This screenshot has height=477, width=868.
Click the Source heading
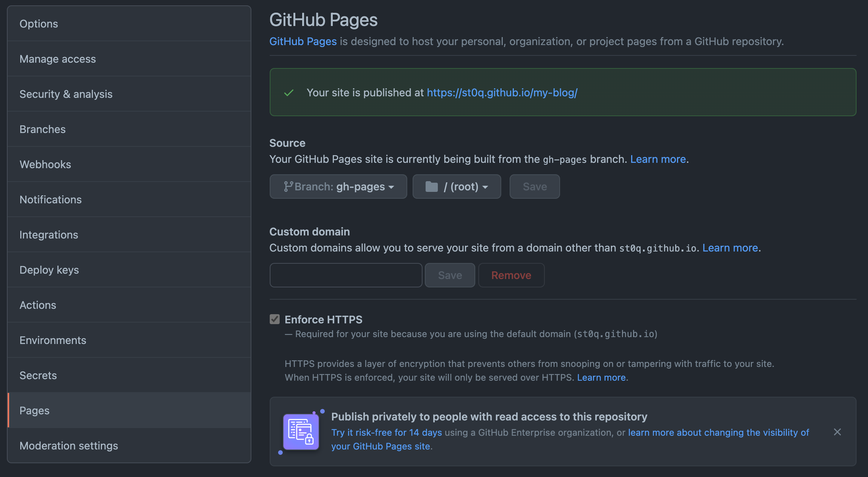click(287, 143)
